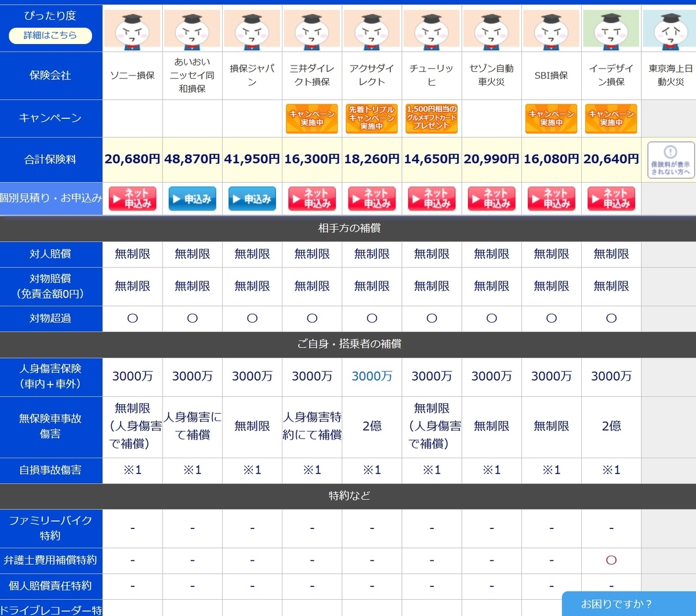Click the ソニー損保 company name cell
The height and width of the screenshot is (616, 696).
coord(133,75)
